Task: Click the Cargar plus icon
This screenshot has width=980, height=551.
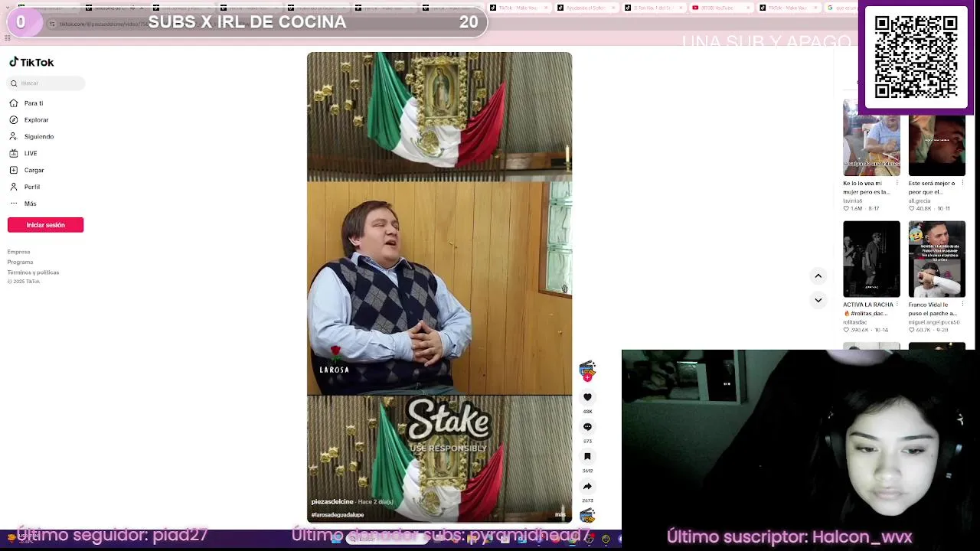Action: point(14,171)
